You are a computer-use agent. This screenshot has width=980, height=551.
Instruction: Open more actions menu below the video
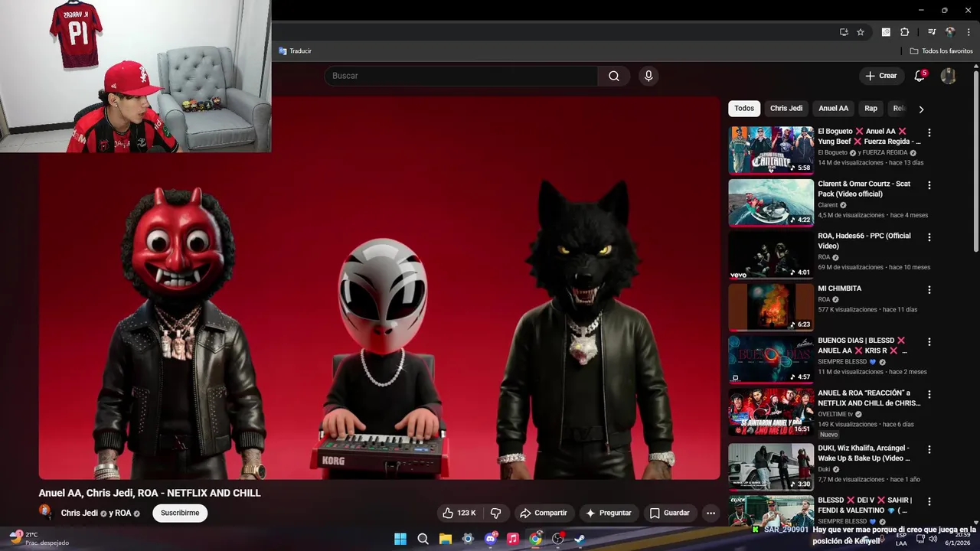point(710,513)
